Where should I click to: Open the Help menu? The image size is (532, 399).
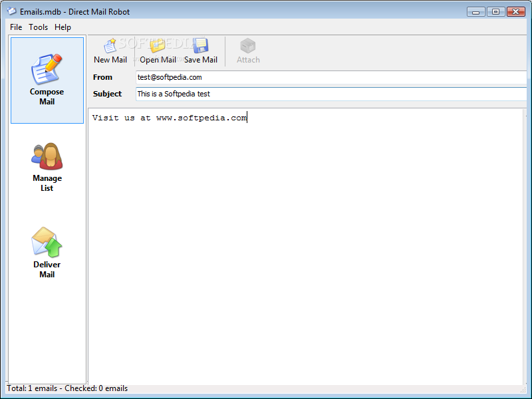point(63,27)
